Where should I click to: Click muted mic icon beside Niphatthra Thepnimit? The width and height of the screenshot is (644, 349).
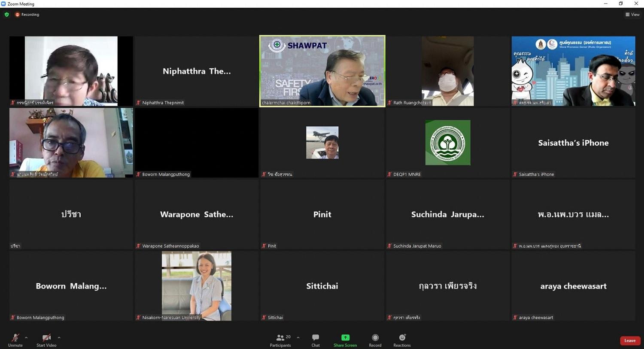point(139,103)
